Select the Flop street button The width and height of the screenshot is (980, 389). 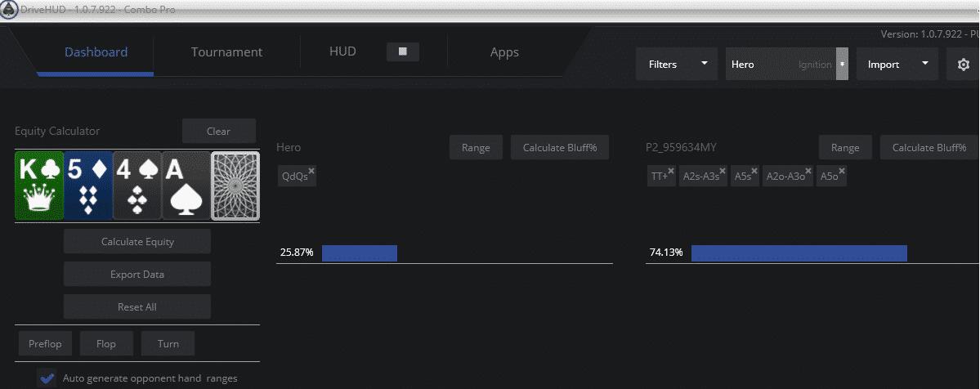click(105, 343)
